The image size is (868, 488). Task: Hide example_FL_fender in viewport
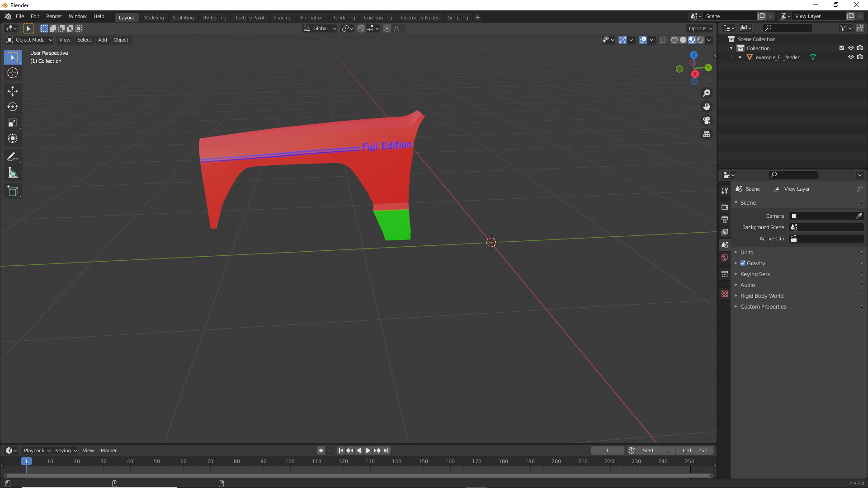(851, 57)
